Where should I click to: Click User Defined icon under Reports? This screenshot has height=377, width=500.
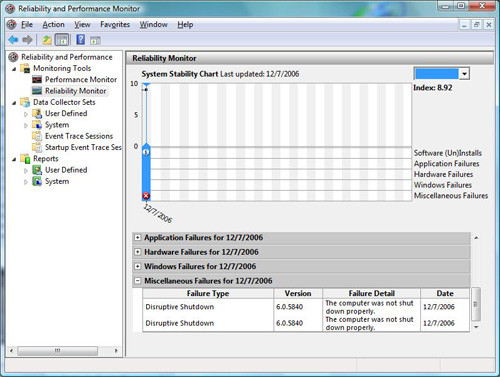click(37, 170)
